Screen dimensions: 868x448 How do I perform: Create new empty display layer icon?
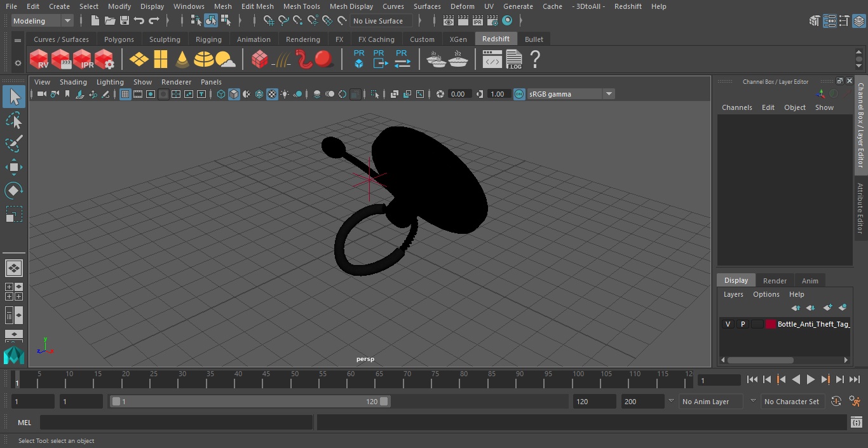(x=827, y=308)
